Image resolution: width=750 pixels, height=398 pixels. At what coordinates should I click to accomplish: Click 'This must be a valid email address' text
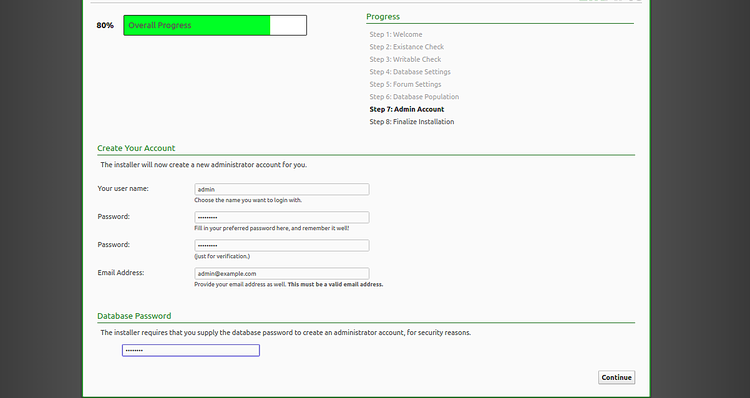pyautogui.click(x=335, y=284)
